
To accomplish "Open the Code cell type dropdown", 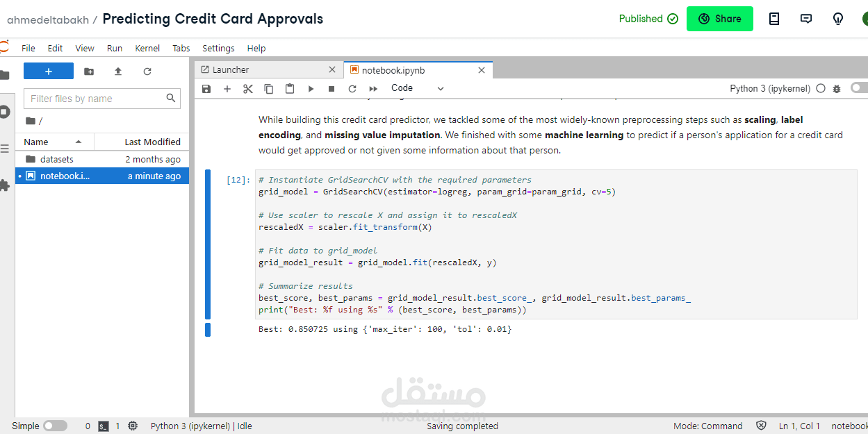I will pos(417,88).
